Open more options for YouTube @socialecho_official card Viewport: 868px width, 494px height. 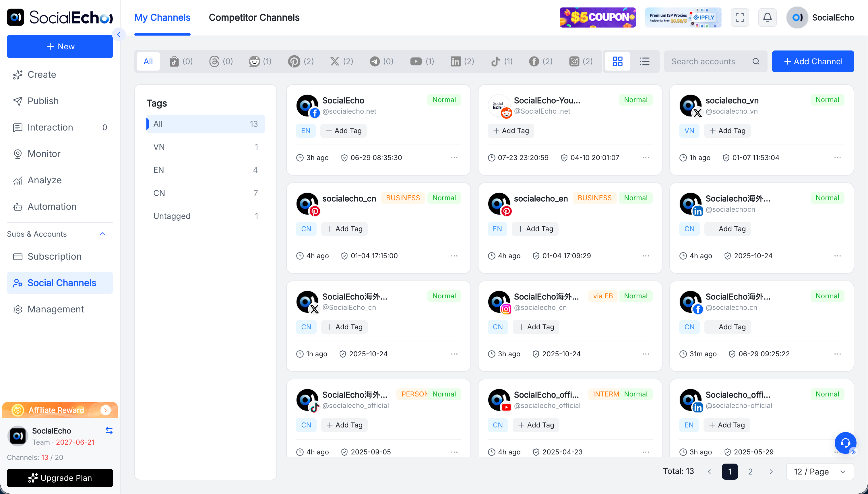tap(646, 452)
